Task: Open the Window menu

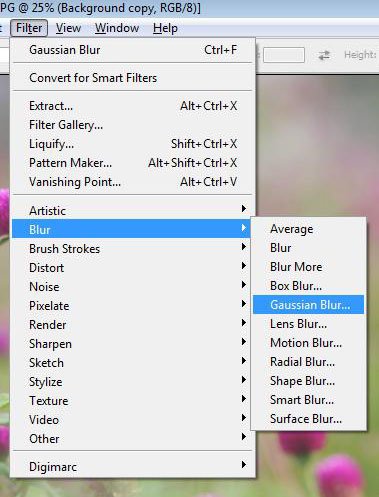Action: click(x=117, y=28)
